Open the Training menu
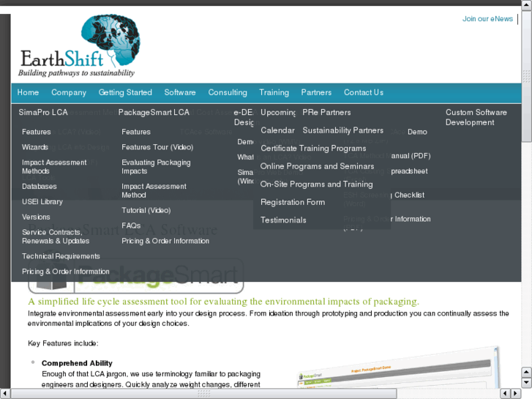532x399 pixels. point(274,92)
